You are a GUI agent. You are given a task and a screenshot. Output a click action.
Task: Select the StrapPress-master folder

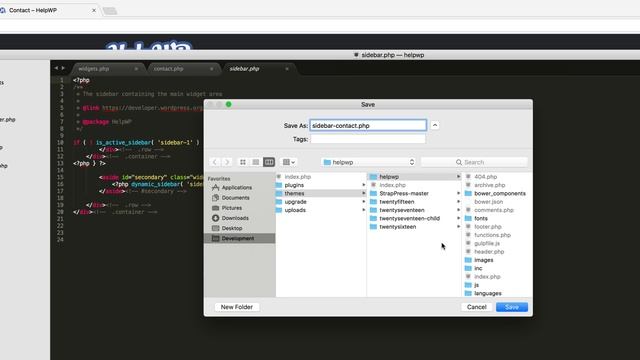click(x=404, y=193)
